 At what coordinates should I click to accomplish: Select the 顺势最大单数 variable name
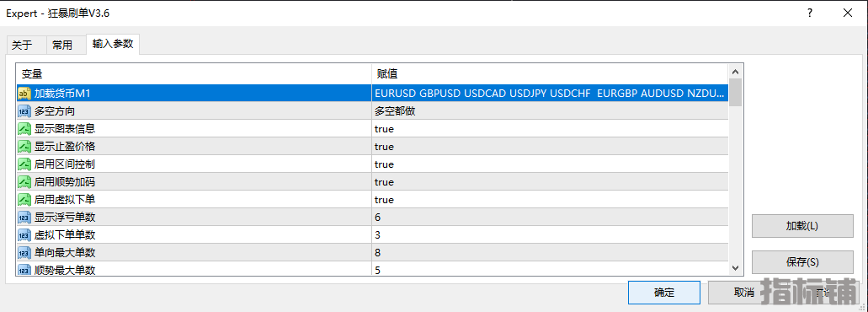[x=65, y=271]
